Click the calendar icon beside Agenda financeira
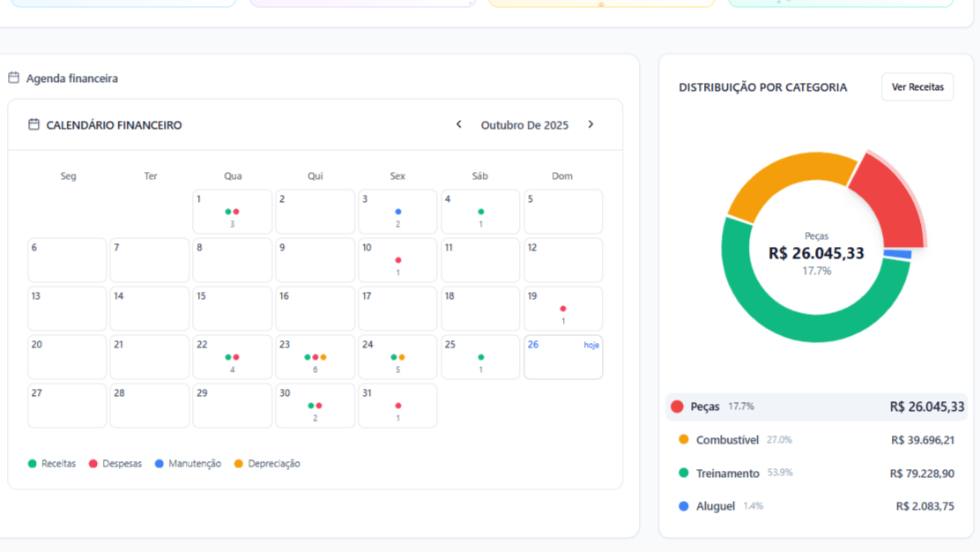Image resolution: width=980 pixels, height=552 pixels. pyautogui.click(x=14, y=78)
